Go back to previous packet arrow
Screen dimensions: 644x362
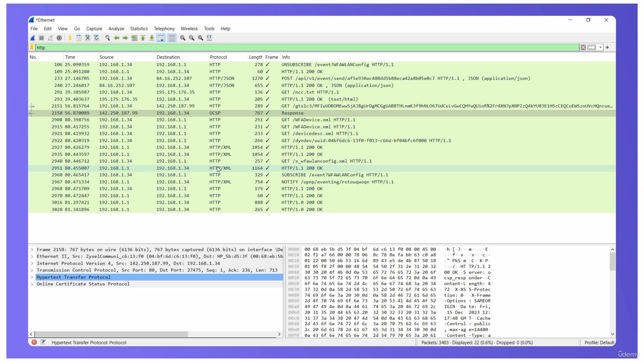(117, 38)
